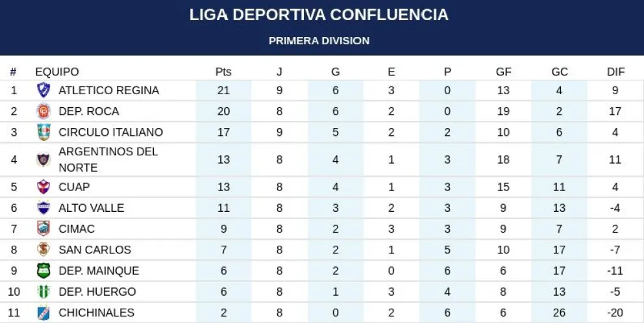Select the CHICHINALES team name
The height and width of the screenshot is (323, 644).
(97, 313)
